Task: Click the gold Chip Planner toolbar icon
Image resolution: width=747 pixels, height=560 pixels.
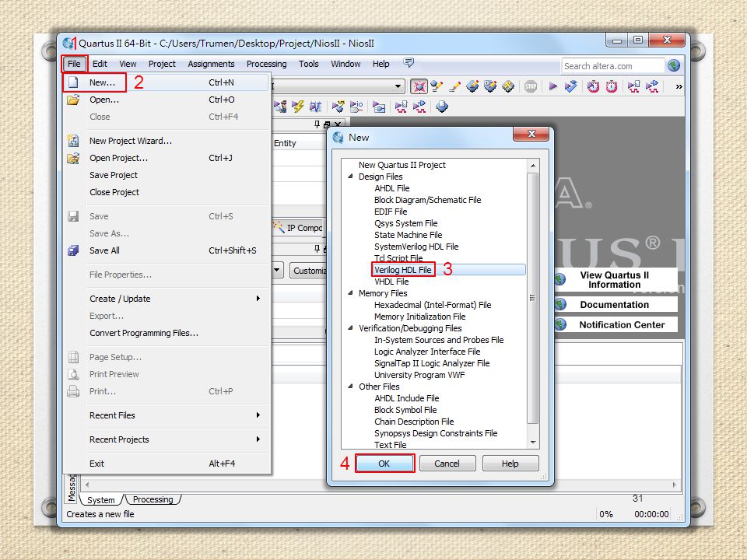Action: [x=508, y=86]
